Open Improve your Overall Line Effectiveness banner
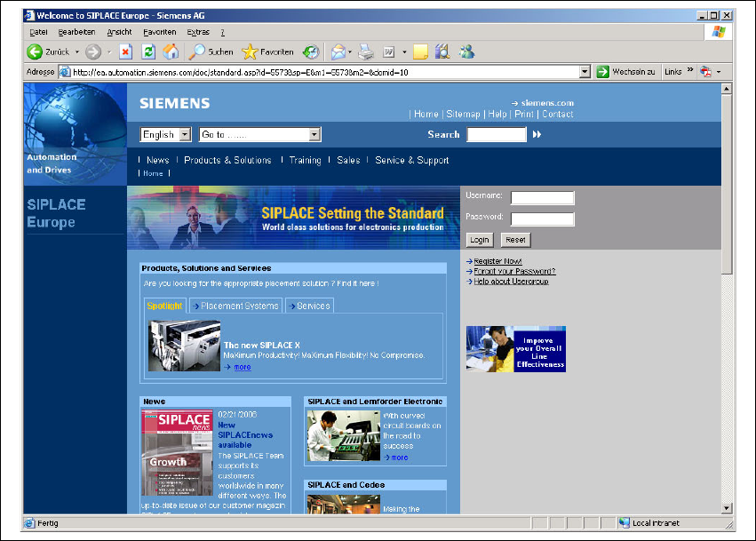756x541 pixels. [x=516, y=348]
